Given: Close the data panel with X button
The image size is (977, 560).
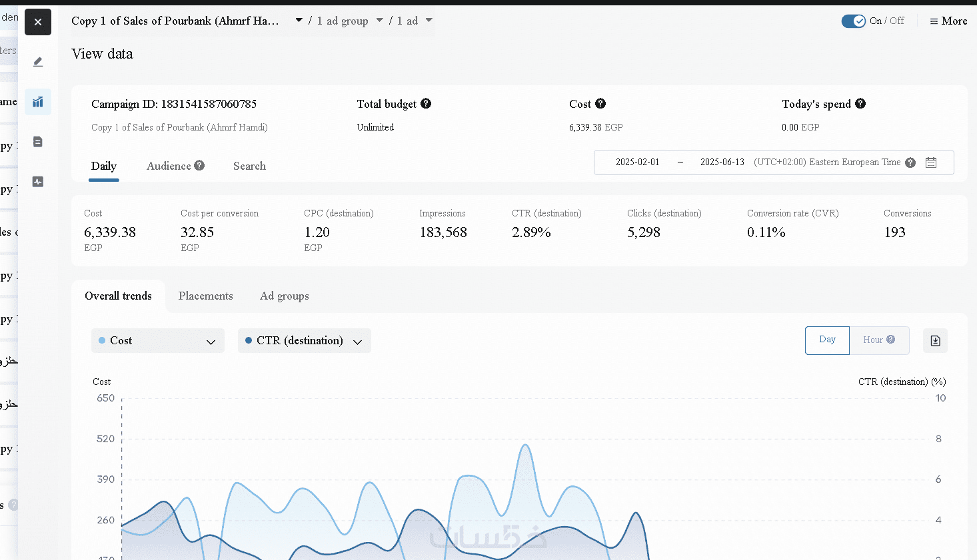Looking at the screenshot, I should tap(38, 23).
